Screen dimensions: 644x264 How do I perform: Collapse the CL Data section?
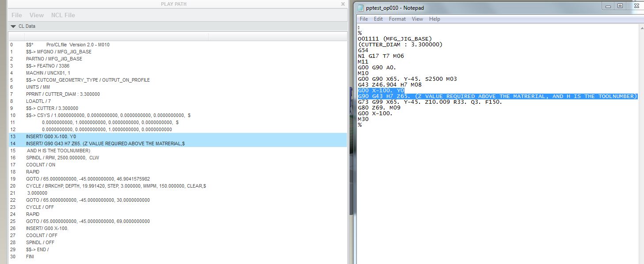click(x=13, y=26)
